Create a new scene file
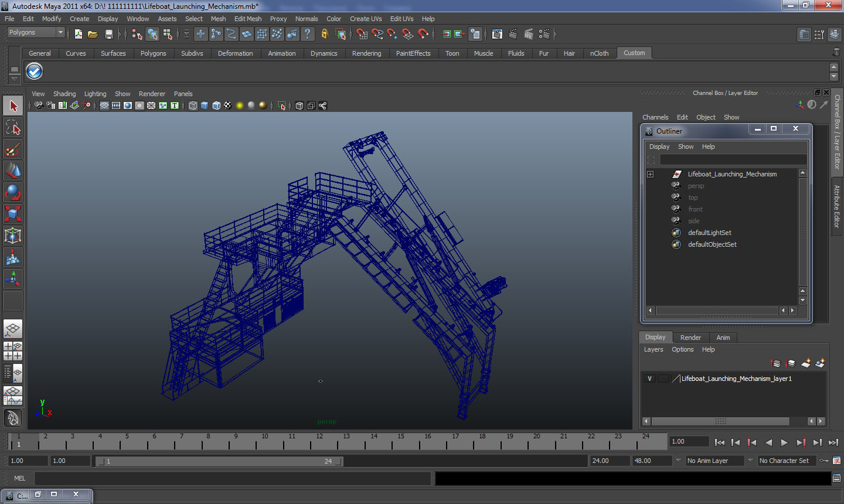 tap(78, 35)
